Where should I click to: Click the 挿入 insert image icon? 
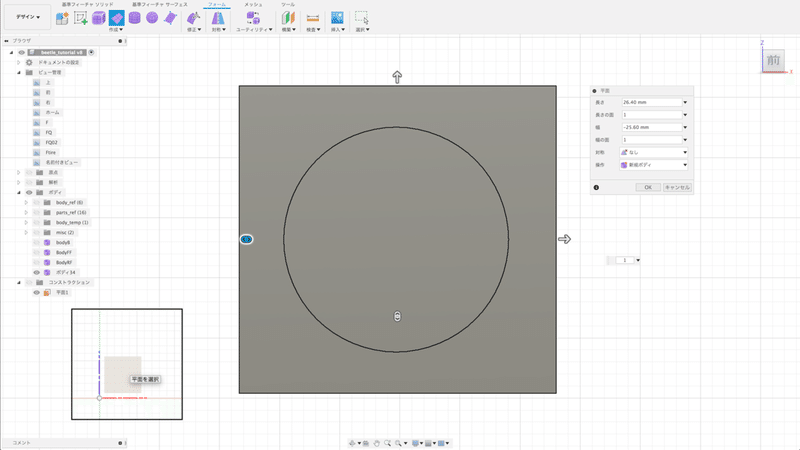click(337, 18)
